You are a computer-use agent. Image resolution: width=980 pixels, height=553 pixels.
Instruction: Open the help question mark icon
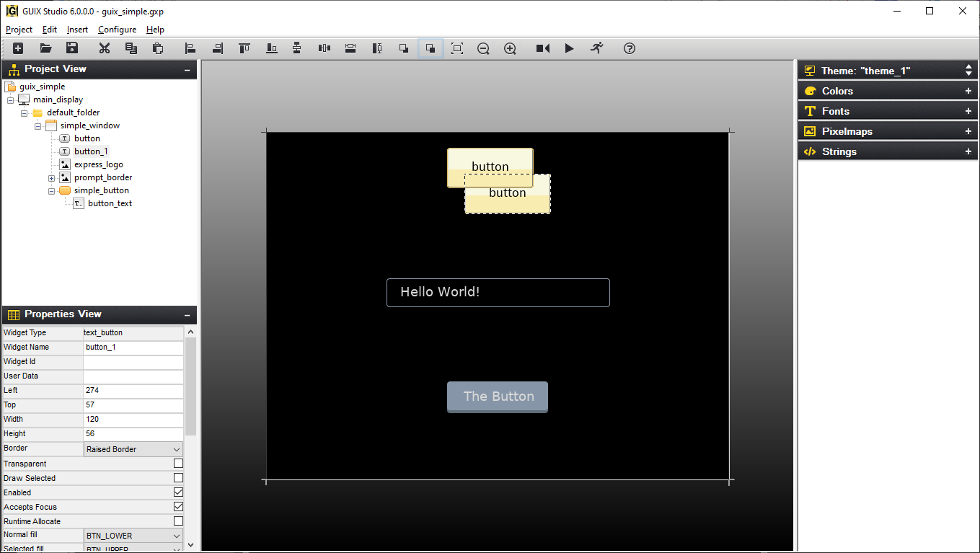pyautogui.click(x=630, y=48)
